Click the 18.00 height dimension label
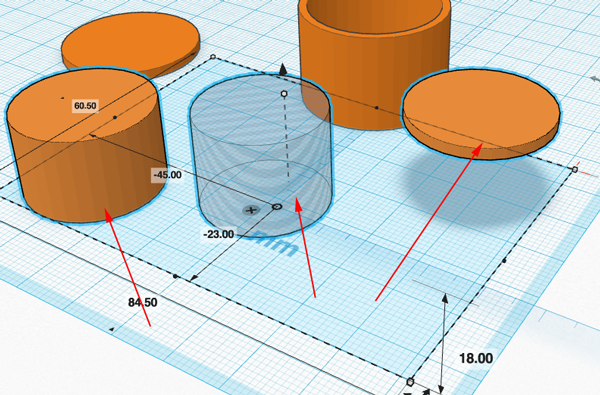This screenshot has height=395, width=600. pos(476,358)
